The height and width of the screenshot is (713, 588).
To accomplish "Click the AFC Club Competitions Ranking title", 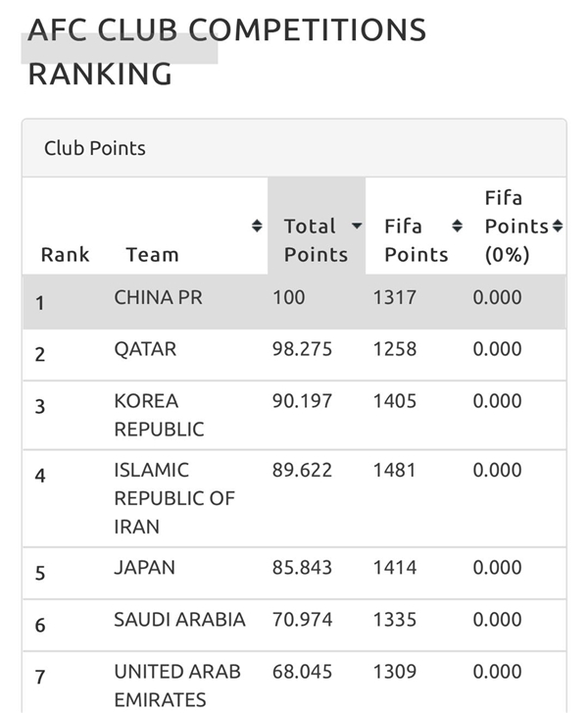I will [x=226, y=51].
